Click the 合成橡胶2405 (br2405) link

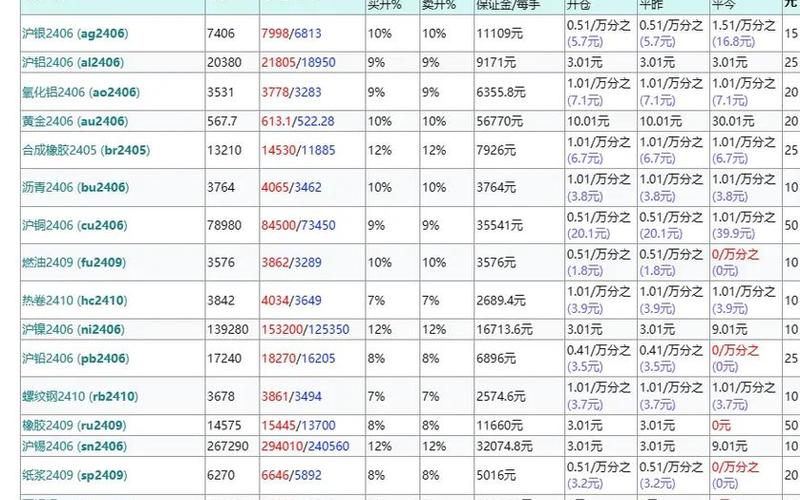tap(85, 150)
